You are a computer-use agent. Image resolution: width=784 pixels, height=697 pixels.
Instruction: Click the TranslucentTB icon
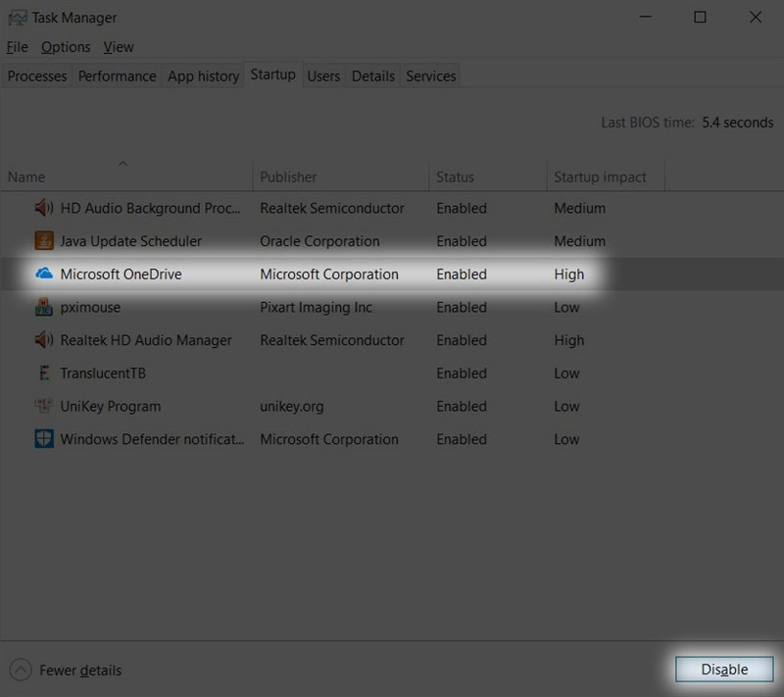(44, 373)
